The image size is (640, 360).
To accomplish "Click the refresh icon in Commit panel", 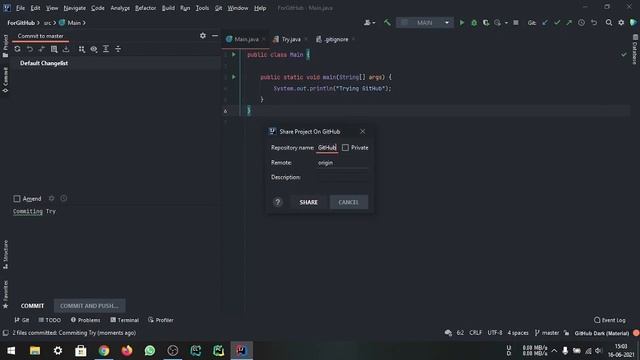I will (17, 49).
